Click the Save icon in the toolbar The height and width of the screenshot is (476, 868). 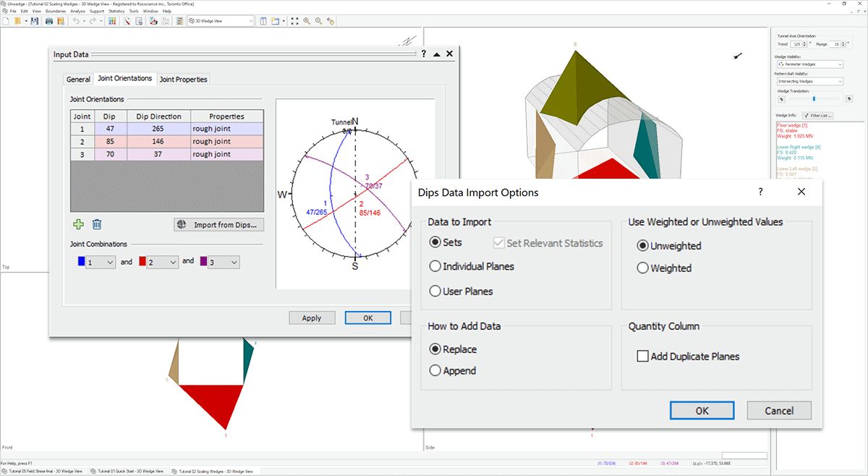pyautogui.click(x=35, y=21)
